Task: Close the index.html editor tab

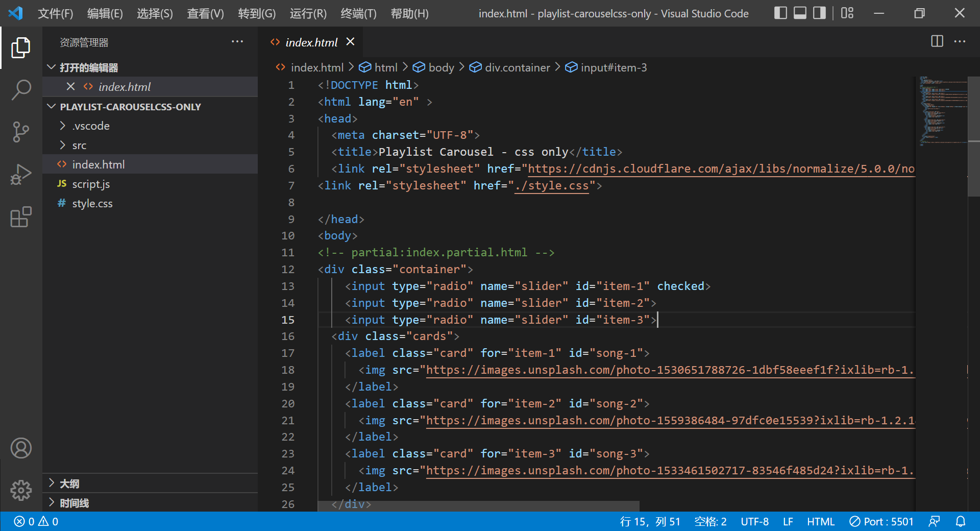Action: tap(350, 42)
